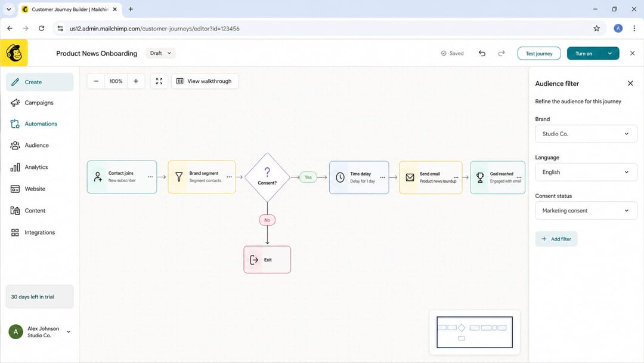
Task: Close the journey editor with the X icon
Action: coord(632,54)
